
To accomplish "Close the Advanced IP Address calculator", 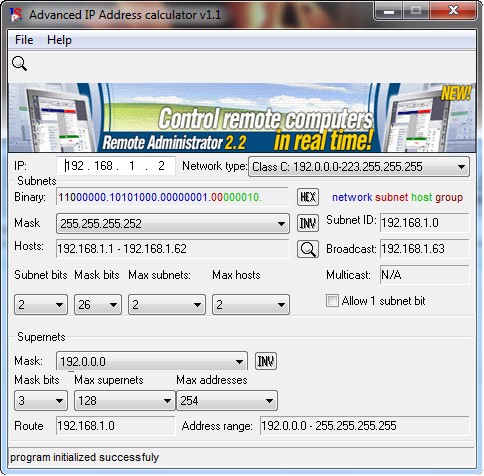I will coord(453,11).
